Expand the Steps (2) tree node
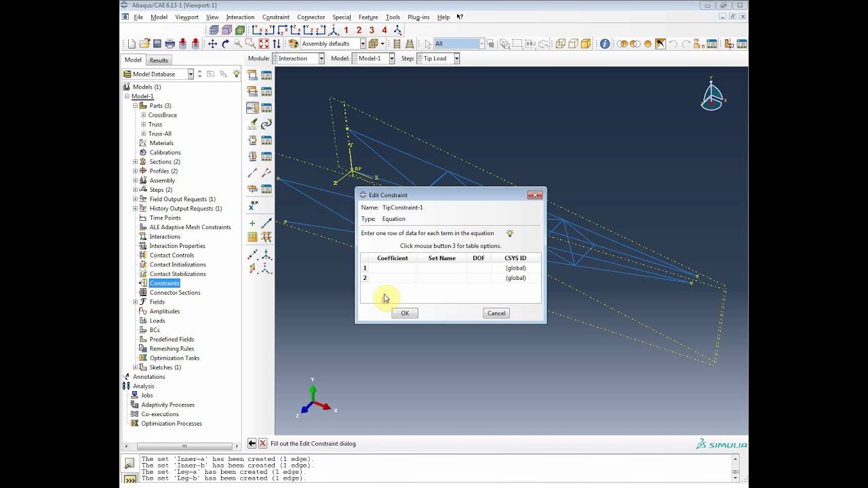Screen dimensions: 868x488 click(135, 190)
